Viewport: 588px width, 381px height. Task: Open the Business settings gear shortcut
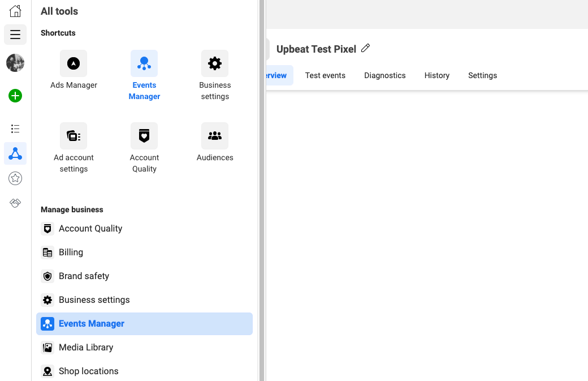(x=215, y=63)
